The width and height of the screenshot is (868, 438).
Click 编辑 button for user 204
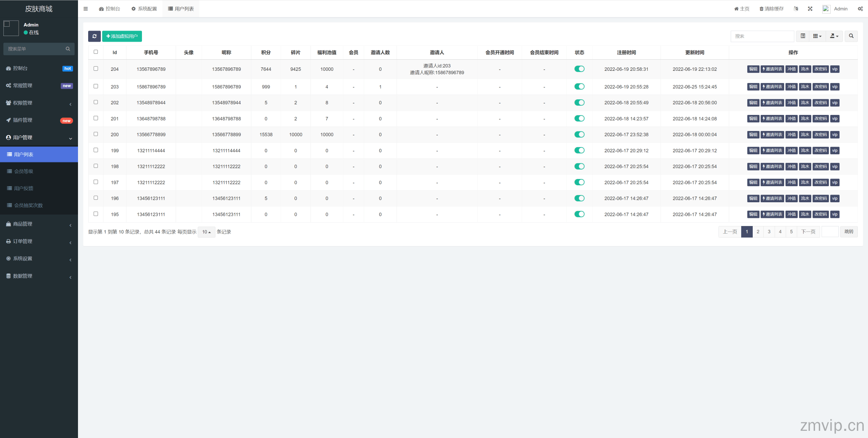pyautogui.click(x=753, y=69)
